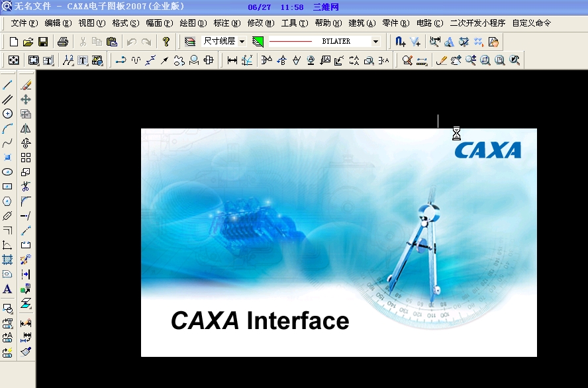This screenshot has width=588, height=388.
Task: Click the title bar application icon
Action: [x=7, y=7]
